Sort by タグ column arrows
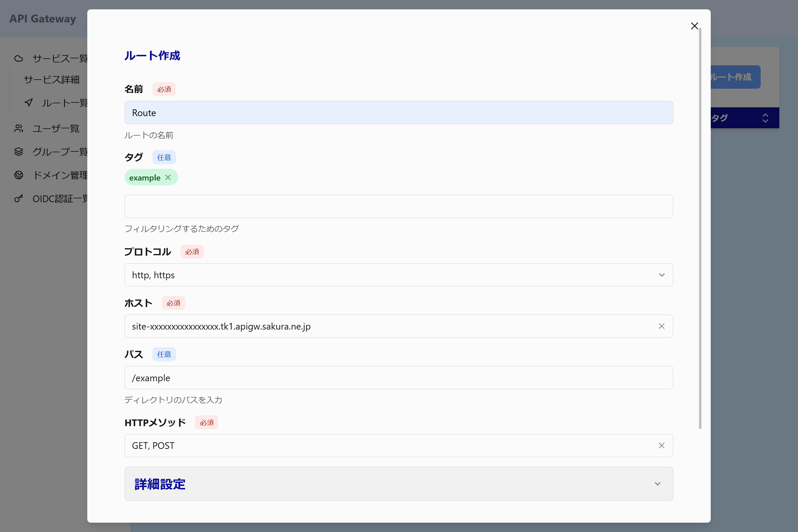Image resolution: width=798 pixels, height=532 pixels. 765,118
